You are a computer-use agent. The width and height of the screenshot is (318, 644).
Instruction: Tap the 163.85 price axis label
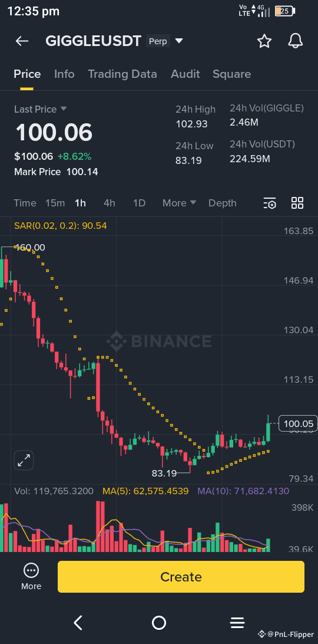[299, 231]
